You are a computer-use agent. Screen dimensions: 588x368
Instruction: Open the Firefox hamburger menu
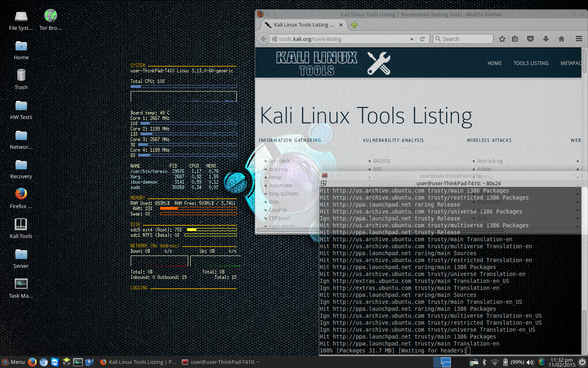tap(579, 39)
